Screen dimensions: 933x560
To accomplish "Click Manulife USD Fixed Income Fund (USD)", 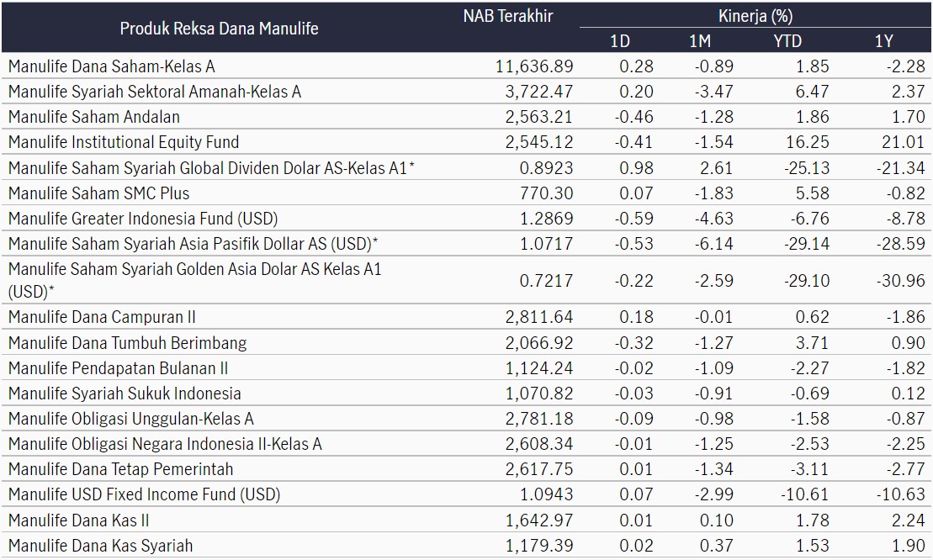I will pos(144,494).
